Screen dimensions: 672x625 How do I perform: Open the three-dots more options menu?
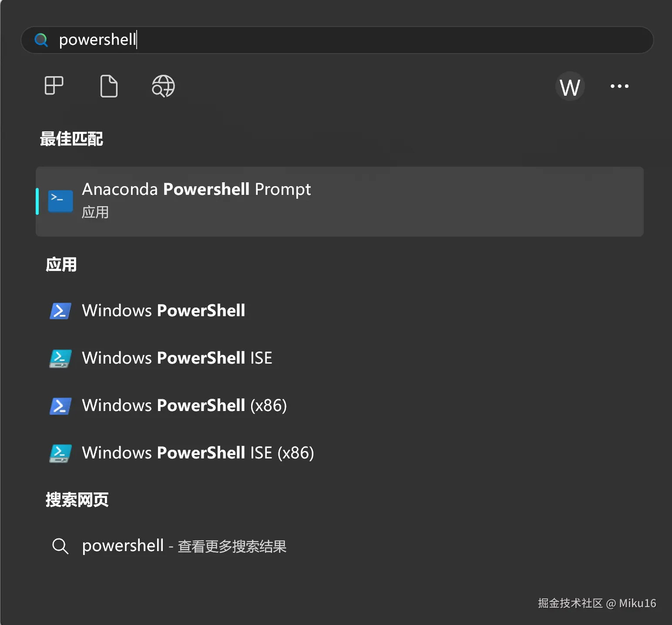619,86
